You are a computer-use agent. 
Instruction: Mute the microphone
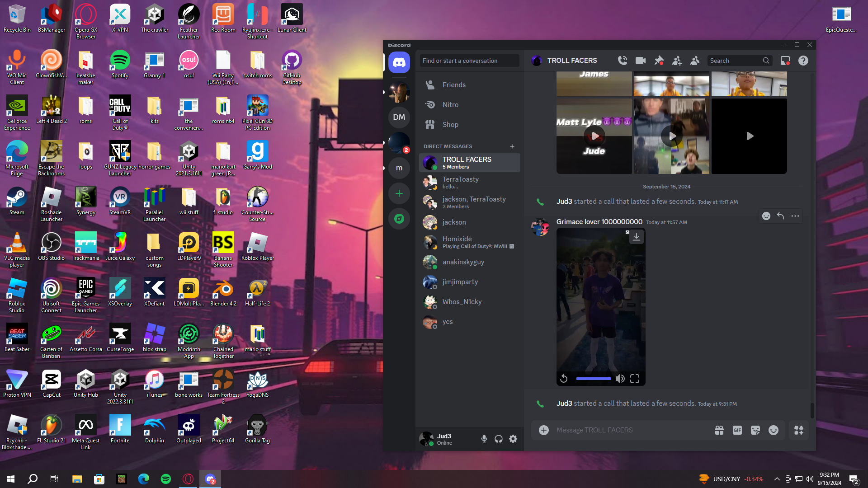(x=484, y=439)
